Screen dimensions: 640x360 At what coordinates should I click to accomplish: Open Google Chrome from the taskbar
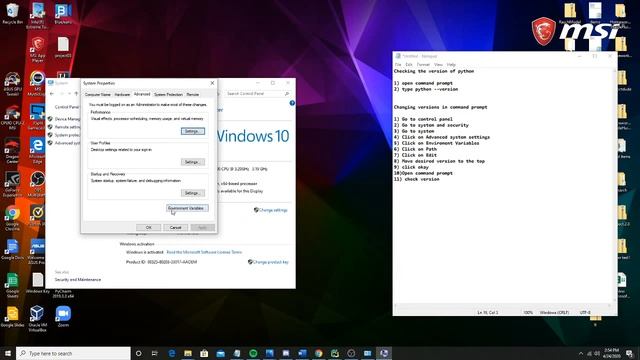click(318, 353)
